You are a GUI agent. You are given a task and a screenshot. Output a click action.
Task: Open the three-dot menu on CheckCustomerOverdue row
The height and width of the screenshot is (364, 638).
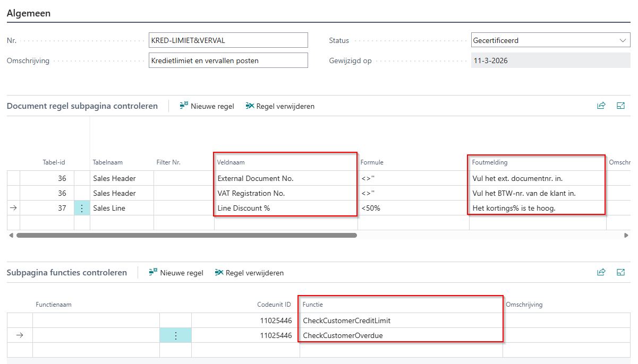[x=175, y=335]
